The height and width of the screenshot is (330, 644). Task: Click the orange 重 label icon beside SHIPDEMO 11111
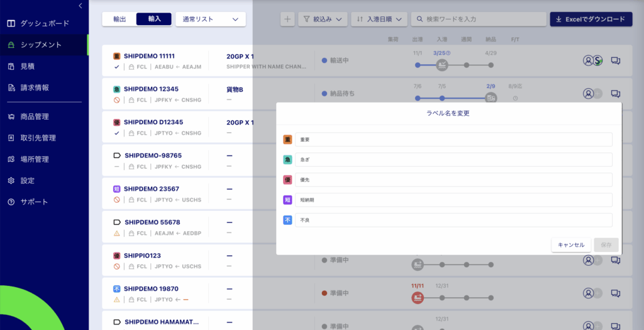tap(116, 56)
